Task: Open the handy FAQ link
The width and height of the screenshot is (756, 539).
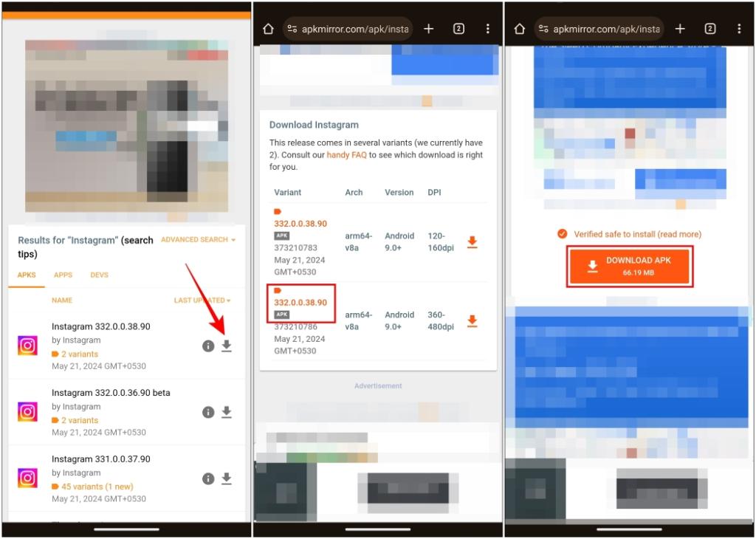Action: click(348, 155)
